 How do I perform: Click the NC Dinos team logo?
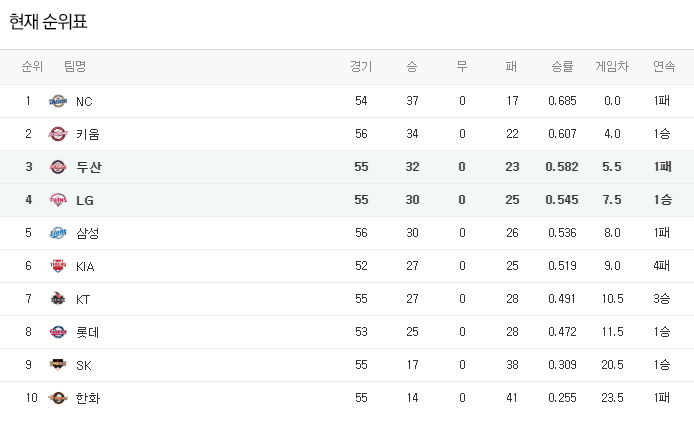pyautogui.click(x=58, y=101)
